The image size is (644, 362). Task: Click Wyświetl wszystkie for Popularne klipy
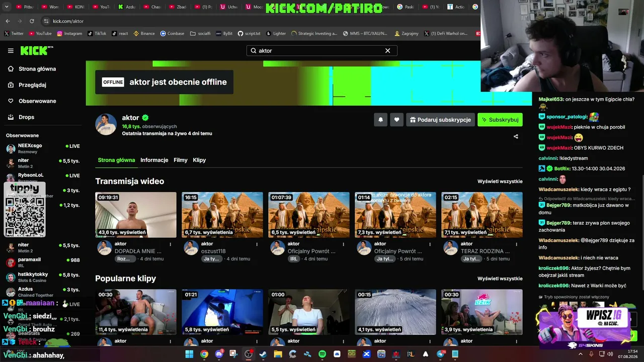(500, 279)
